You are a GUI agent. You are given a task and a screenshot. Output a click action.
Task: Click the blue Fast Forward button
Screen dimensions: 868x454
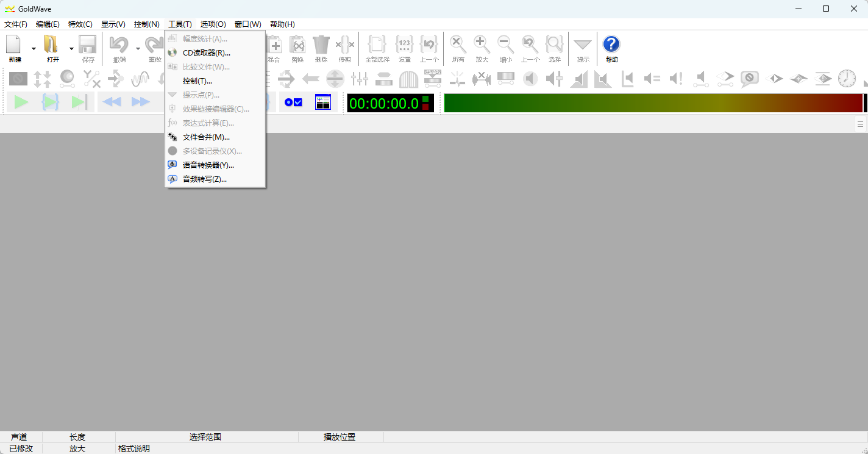(140, 102)
